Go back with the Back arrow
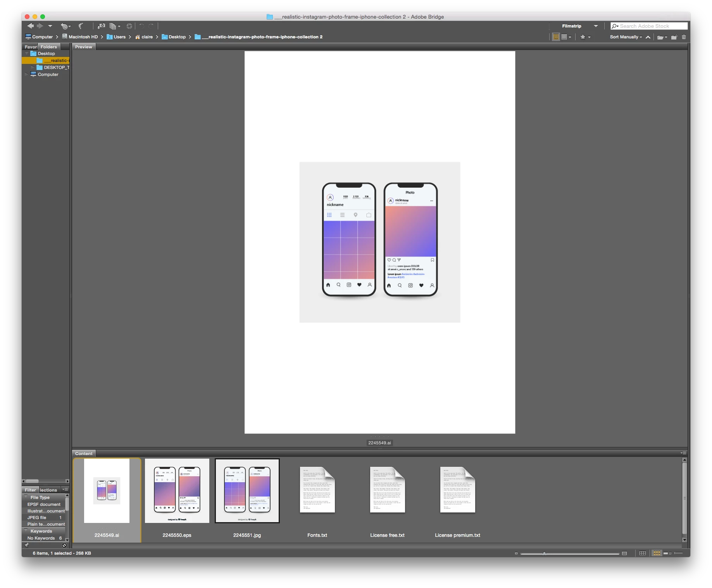The width and height of the screenshot is (712, 588). (30, 26)
